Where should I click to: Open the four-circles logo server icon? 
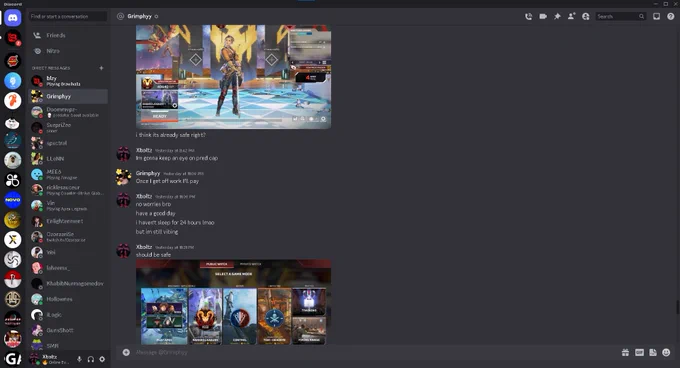click(x=13, y=180)
